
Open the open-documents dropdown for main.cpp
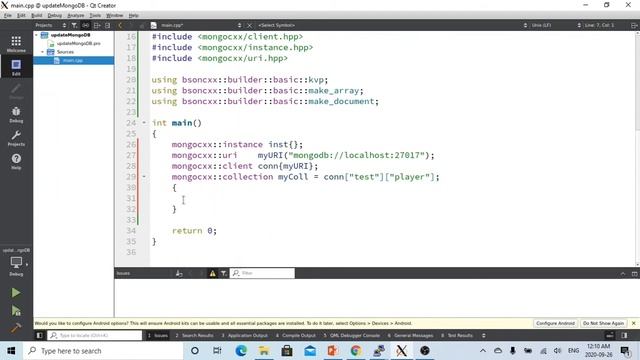pyautogui.click(x=196, y=25)
